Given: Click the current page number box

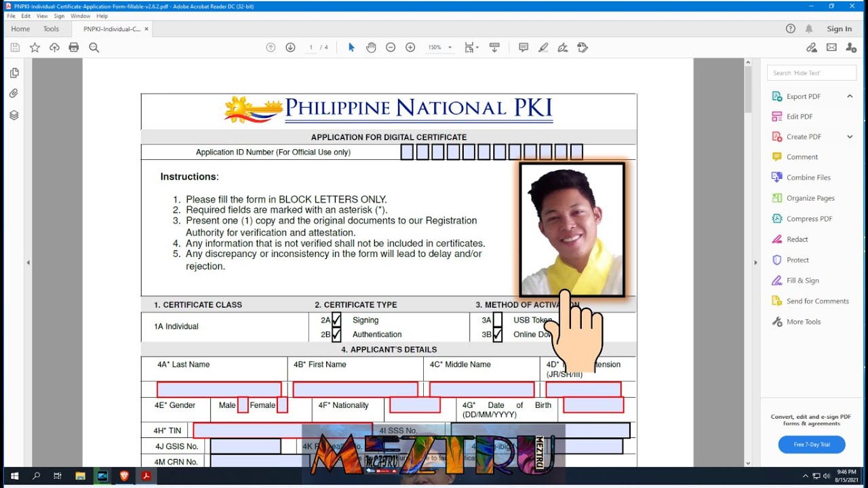Looking at the screenshot, I should [311, 47].
